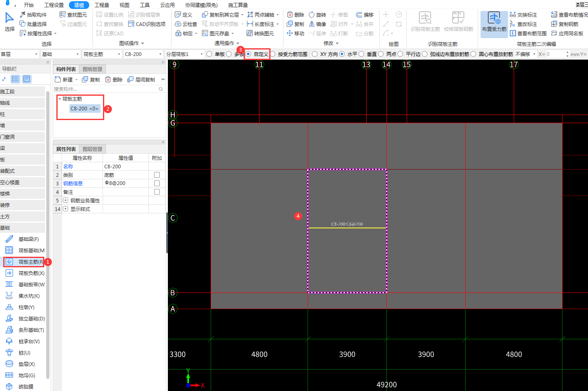
Task: Click 复制钢筋 copy rebar tool
Action: click(565, 24)
